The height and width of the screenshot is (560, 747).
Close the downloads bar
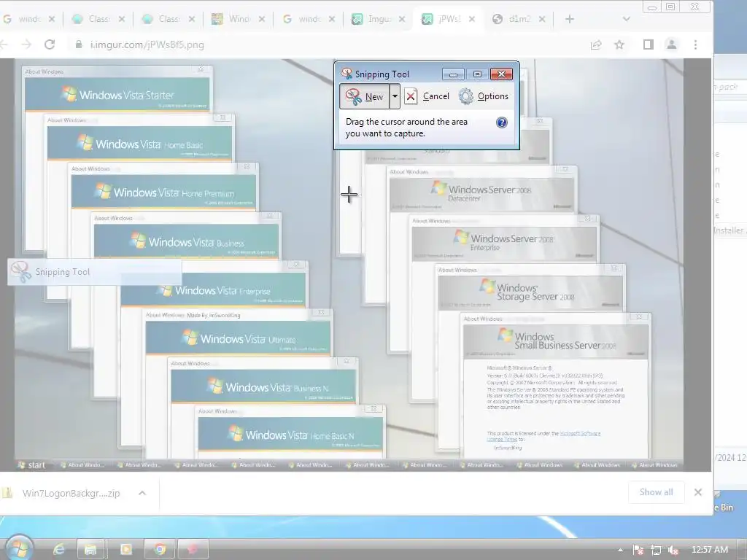(698, 492)
